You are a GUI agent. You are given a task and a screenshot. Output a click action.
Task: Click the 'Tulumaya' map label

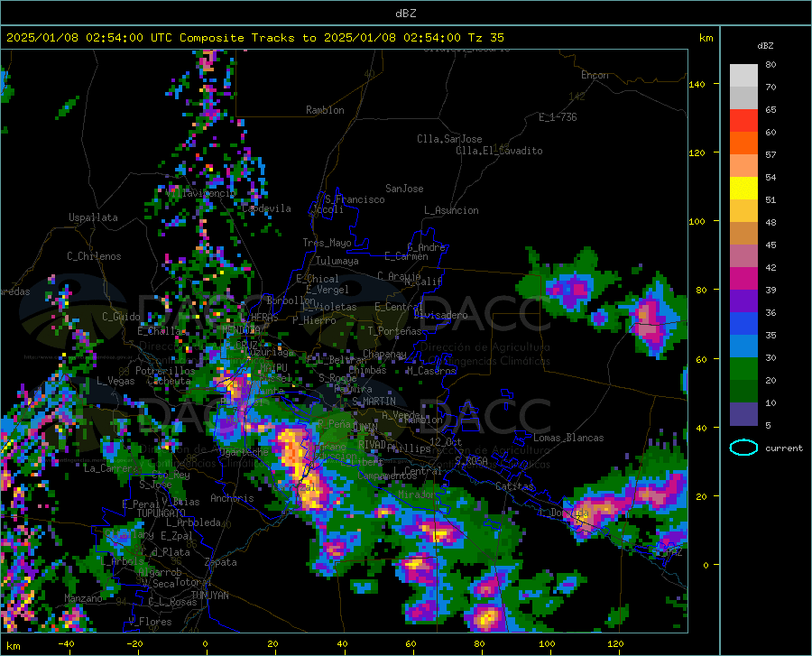[337, 261]
